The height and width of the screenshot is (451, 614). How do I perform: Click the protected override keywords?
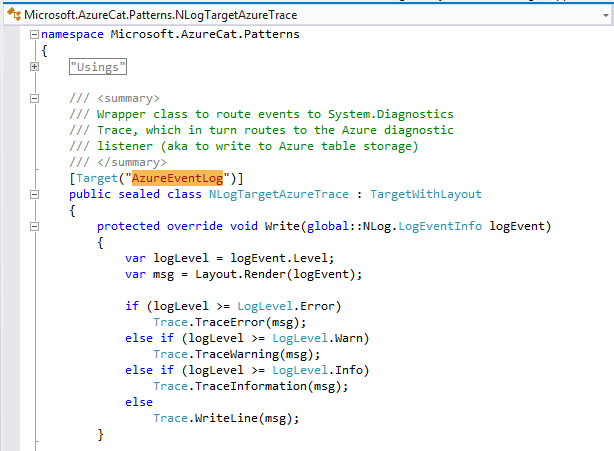point(160,226)
